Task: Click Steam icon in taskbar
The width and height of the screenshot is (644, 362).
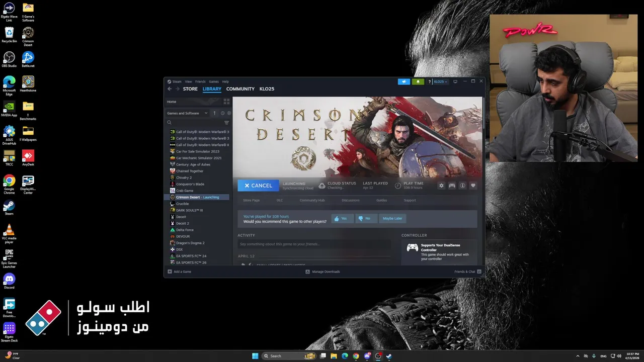Action: [x=389, y=356]
